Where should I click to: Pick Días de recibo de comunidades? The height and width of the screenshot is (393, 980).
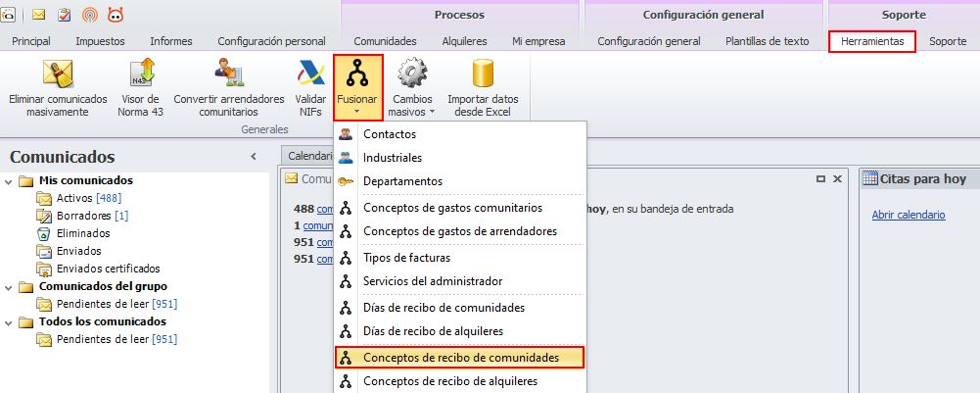[460, 308]
